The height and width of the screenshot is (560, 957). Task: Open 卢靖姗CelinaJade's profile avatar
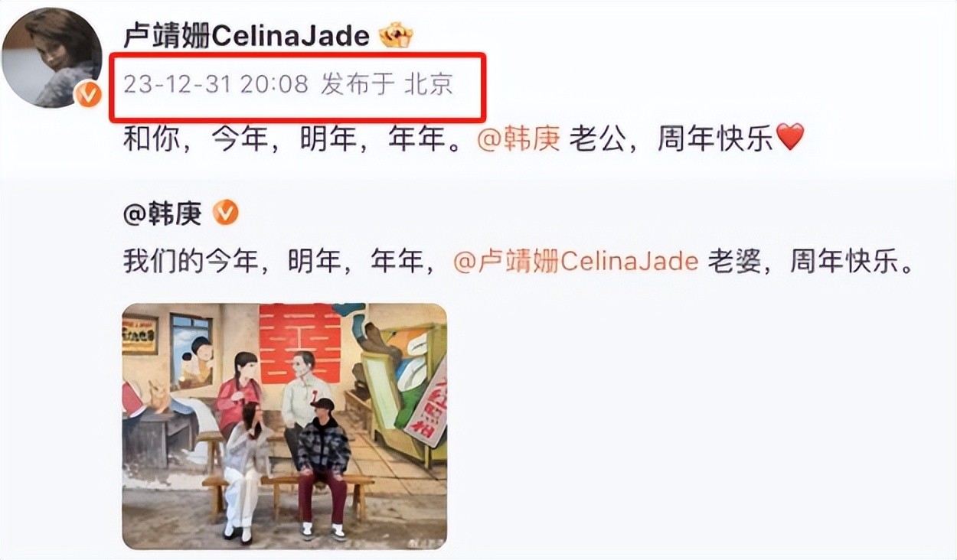coord(52,58)
